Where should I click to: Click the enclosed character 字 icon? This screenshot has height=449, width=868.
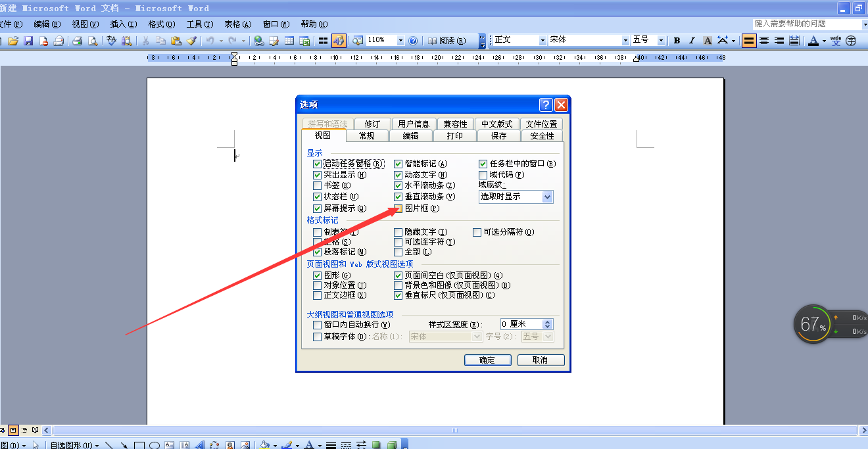[852, 41]
